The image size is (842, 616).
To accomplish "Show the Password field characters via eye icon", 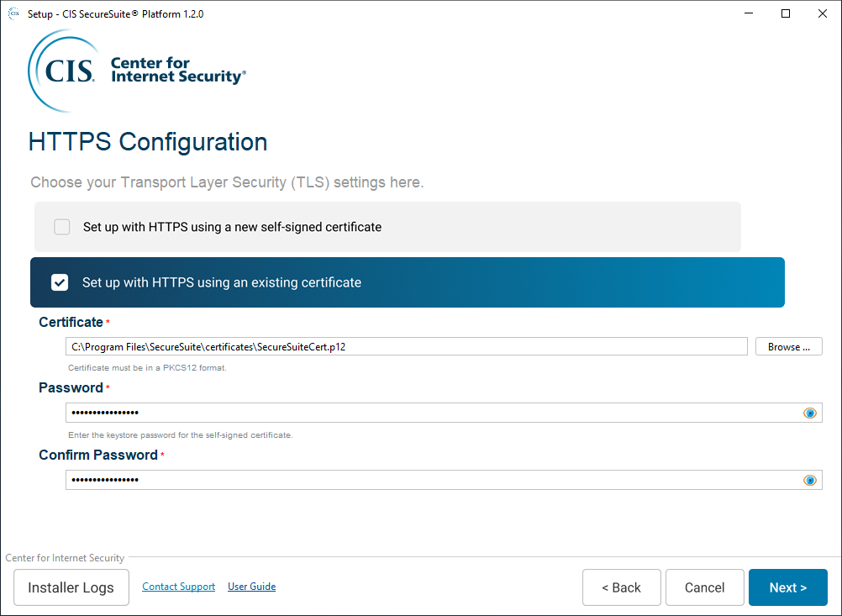I will click(x=810, y=413).
